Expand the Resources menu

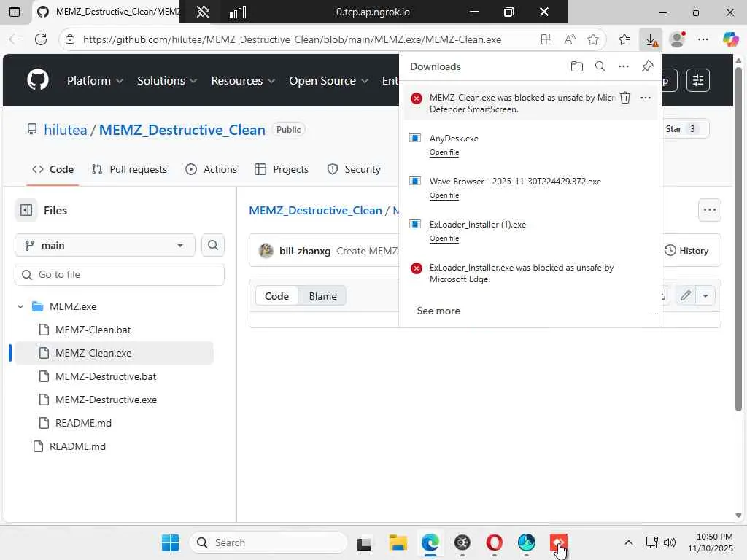point(243,80)
